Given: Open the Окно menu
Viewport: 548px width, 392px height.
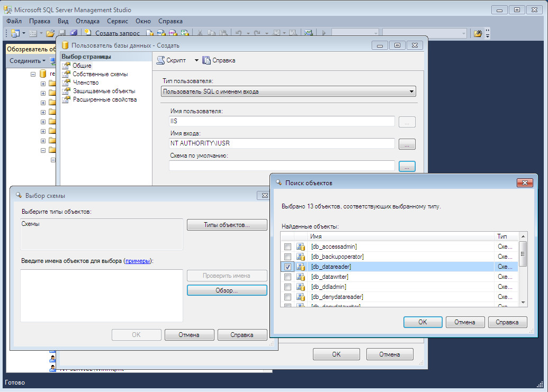Looking at the screenshot, I should point(143,21).
